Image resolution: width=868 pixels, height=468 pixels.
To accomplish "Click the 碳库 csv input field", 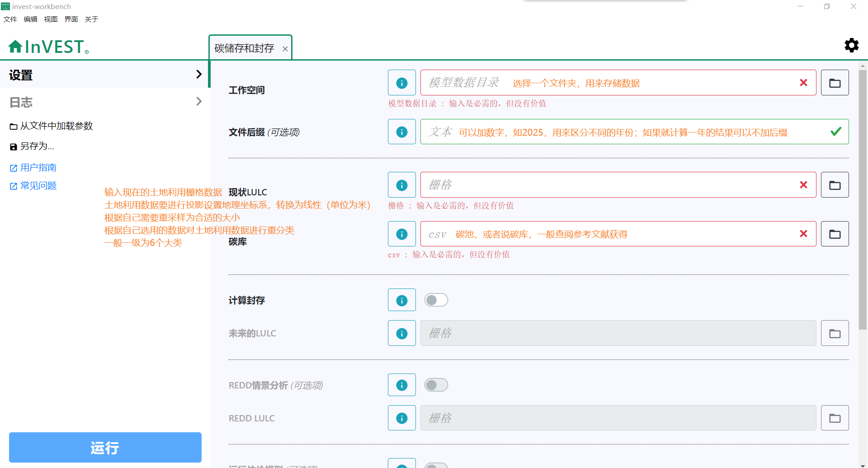I will point(618,234).
